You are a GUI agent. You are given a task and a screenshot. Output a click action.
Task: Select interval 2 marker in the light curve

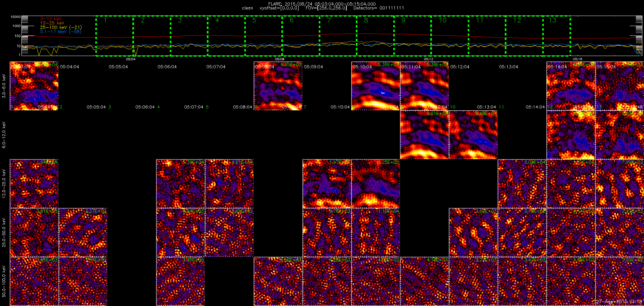142,20
